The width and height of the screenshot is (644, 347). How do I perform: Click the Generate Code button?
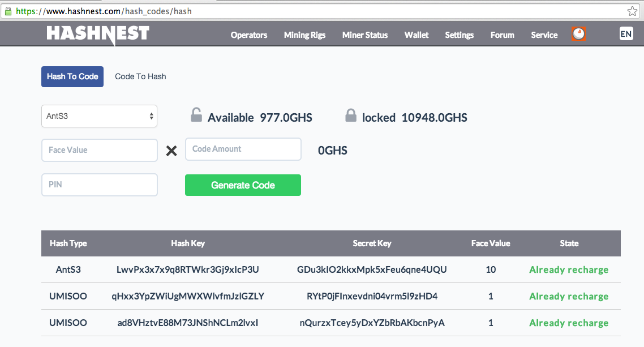coord(243,185)
